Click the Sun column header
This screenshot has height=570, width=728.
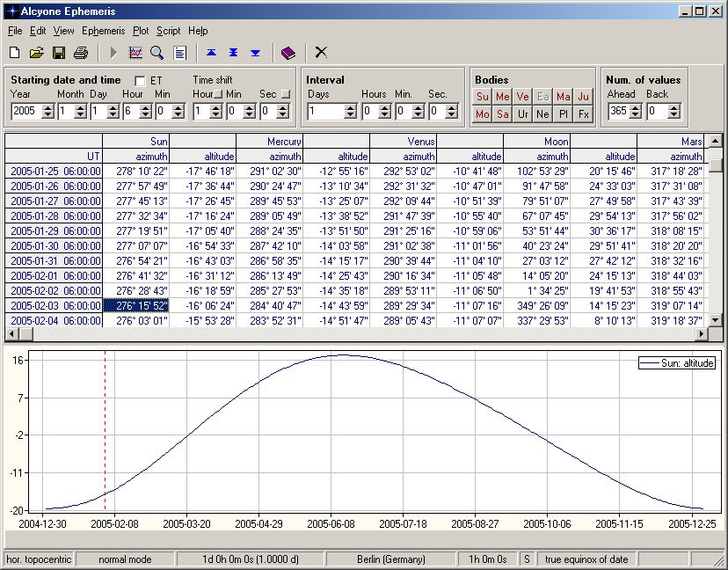point(135,142)
